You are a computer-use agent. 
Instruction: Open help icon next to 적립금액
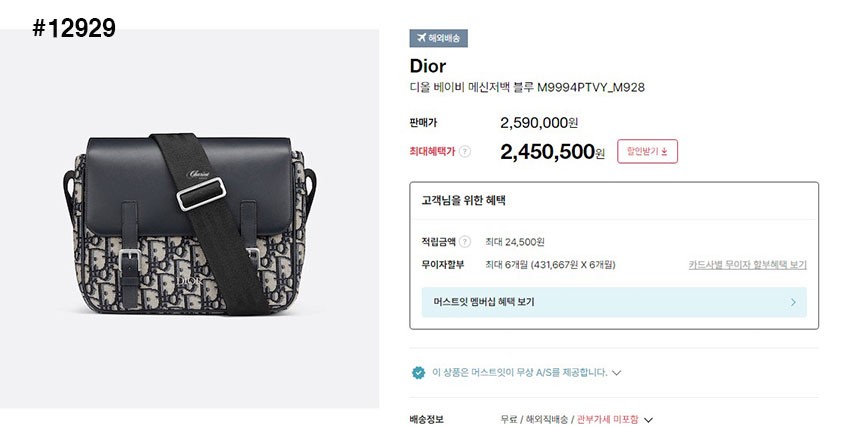coord(465,242)
